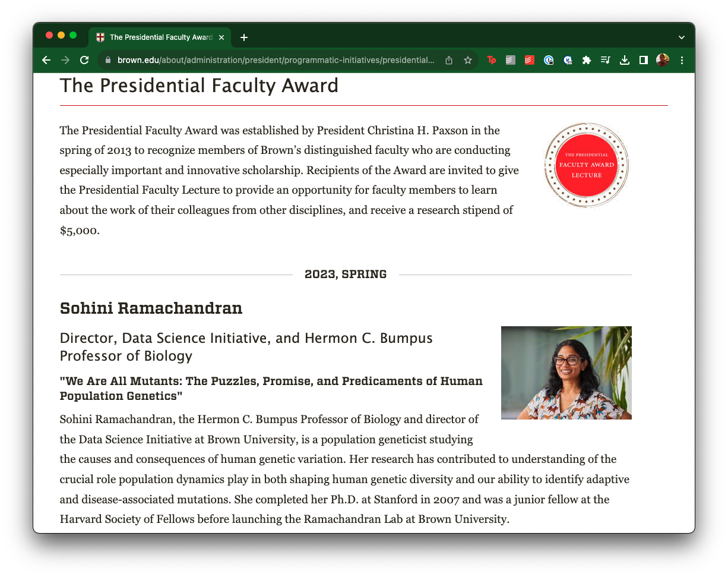Expand the tab search chevron
Viewport: 728px width, 577px height.
click(682, 37)
